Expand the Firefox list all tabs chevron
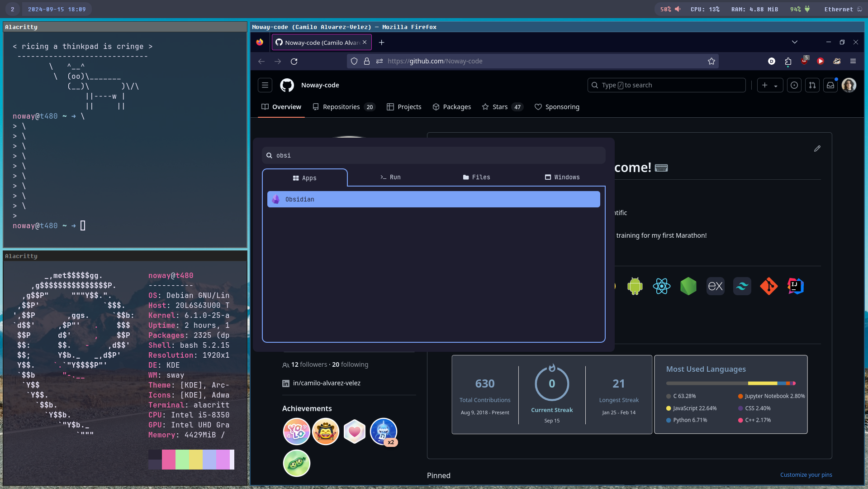The width and height of the screenshot is (868, 489). click(x=795, y=42)
